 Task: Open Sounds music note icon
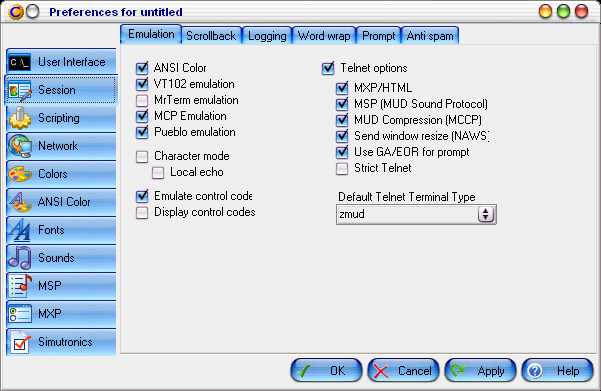click(20, 258)
